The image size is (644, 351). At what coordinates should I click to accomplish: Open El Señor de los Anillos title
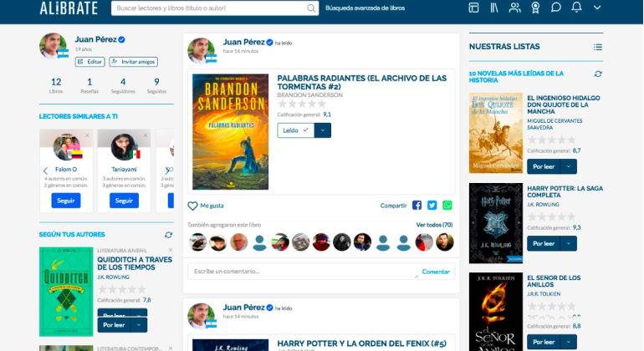(554, 281)
